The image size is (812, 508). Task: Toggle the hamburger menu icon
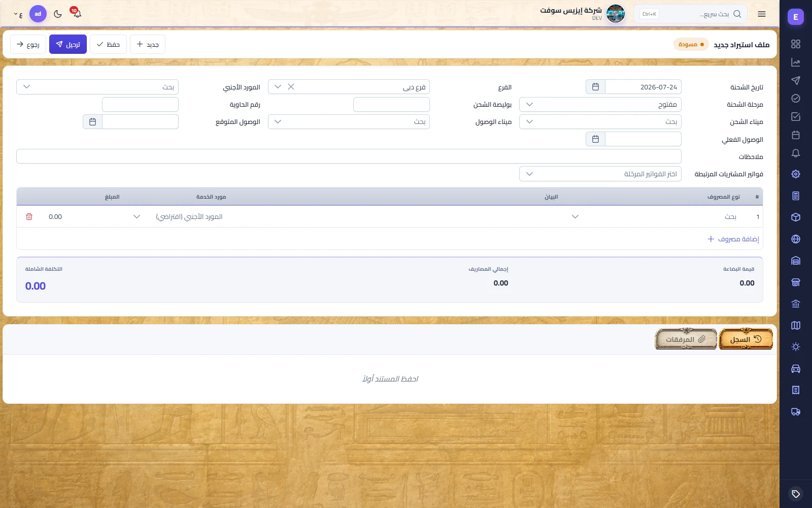[761, 14]
